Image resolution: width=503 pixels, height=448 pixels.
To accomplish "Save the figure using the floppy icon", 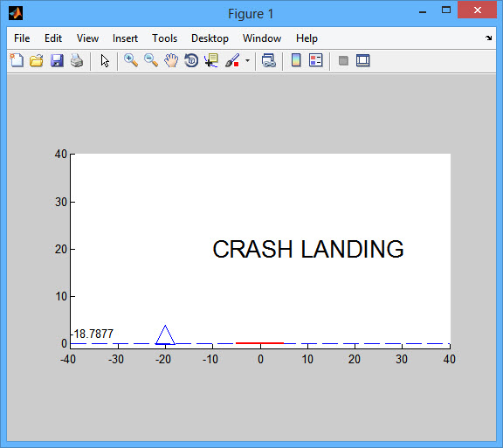I will click(57, 60).
